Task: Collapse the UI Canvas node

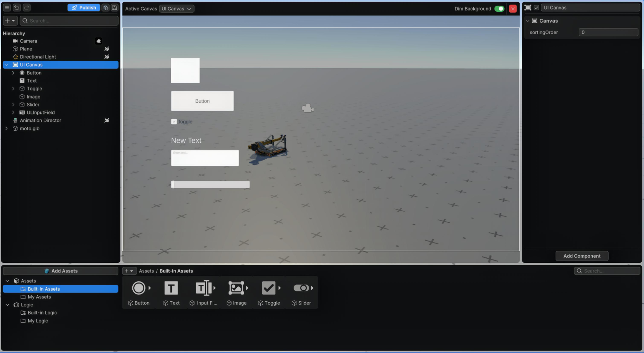Action: [6, 65]
